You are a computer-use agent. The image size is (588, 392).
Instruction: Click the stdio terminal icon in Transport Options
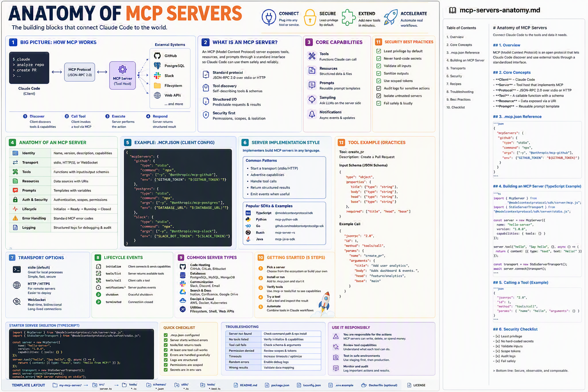pos(17,269)
